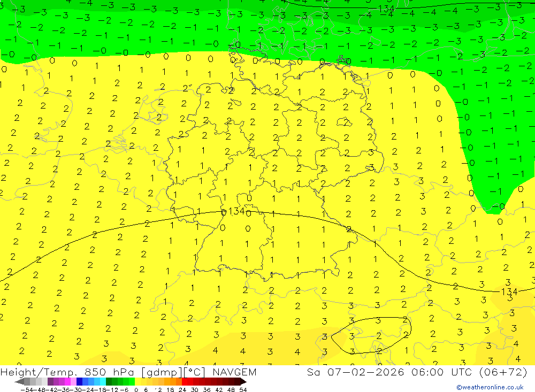
Task: Click the dark maroon right arrow of the legend
Action: coord(243,382)
